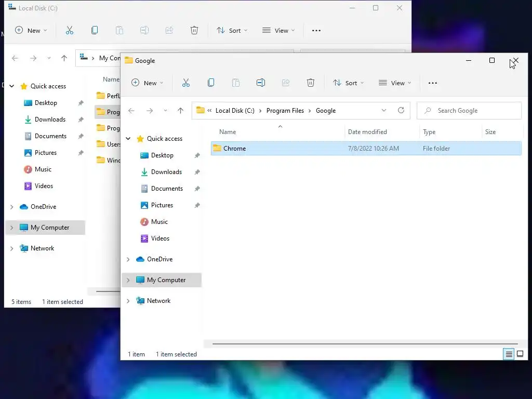
Task: Select My Computer in Local Disk sidebar
Action: pos(45,228)
